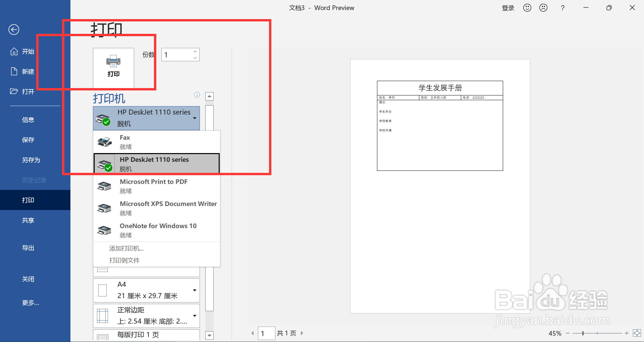This screenshot has height=342, width=644.
Task: Go to previous page arrow in preview
Action: (253, 333)
